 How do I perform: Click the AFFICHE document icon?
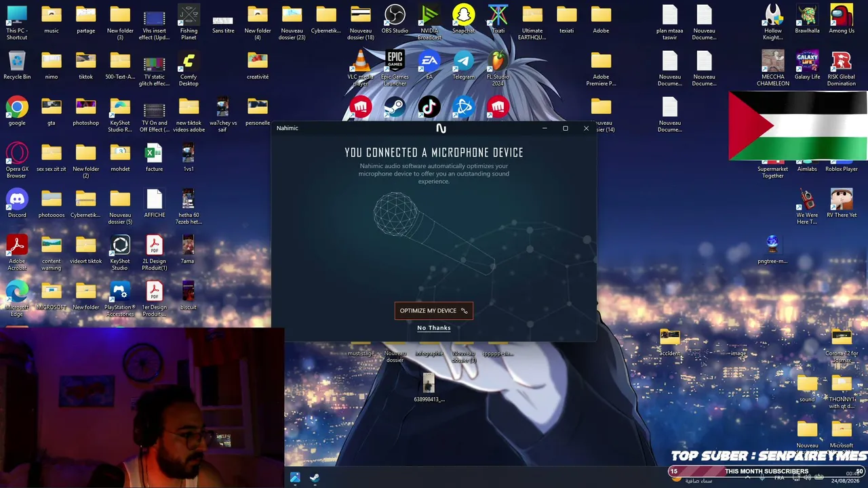(x=155, y=203)
